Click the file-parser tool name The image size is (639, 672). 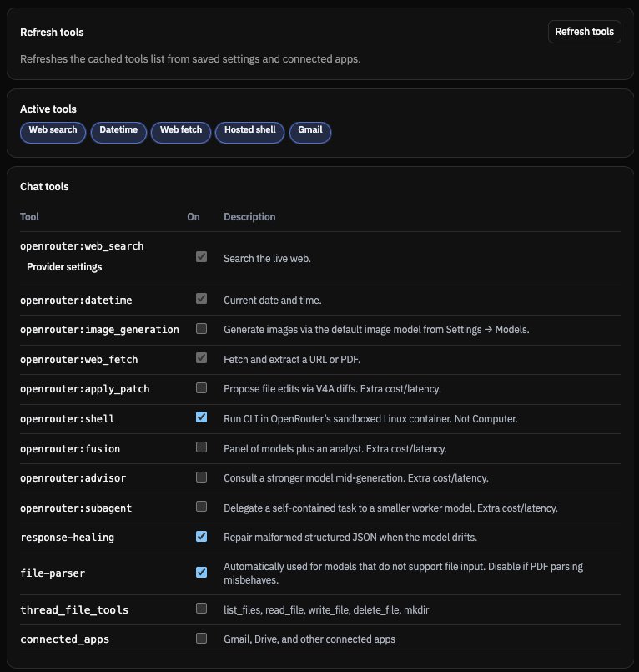pos(53,573)
